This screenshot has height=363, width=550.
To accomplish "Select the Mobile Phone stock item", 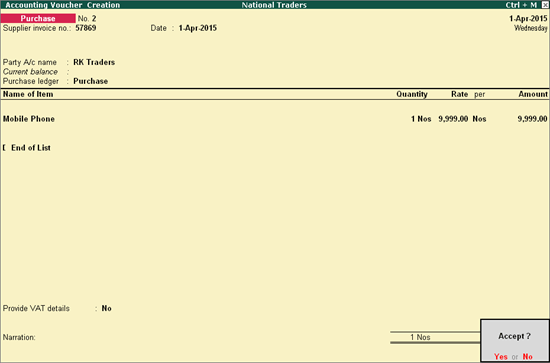I will pyautogui.click(x=29, y=119).
